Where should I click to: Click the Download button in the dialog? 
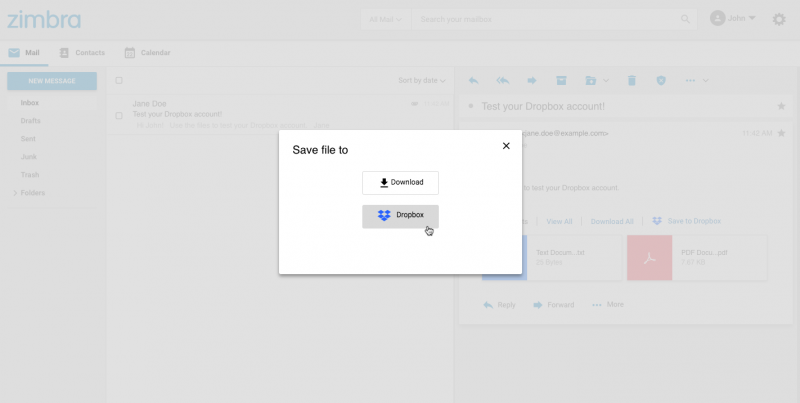(401, 183)
